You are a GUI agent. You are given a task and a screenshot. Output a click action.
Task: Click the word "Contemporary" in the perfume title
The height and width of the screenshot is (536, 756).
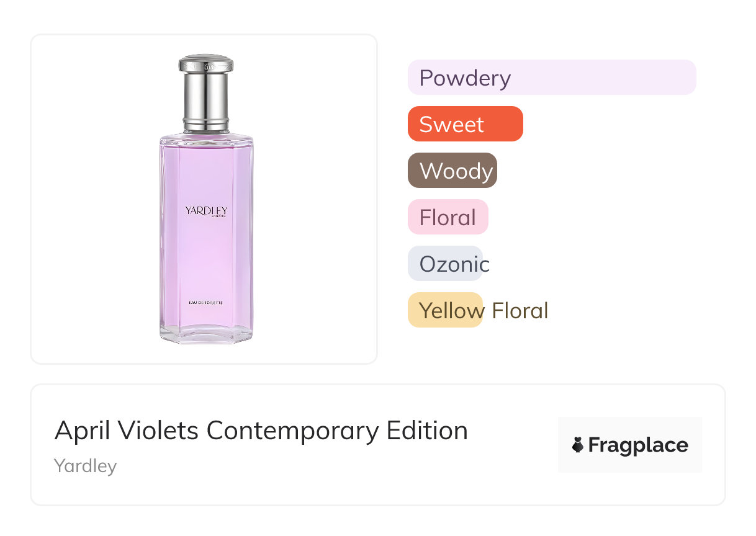[292, 431]
